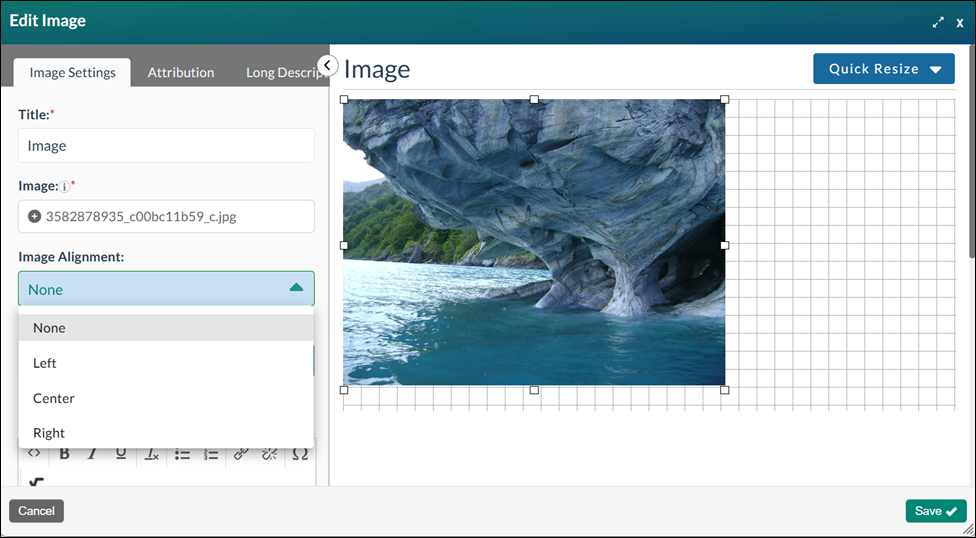Insert a numbered list
The image size is (976, 538).
pos(211,455)
